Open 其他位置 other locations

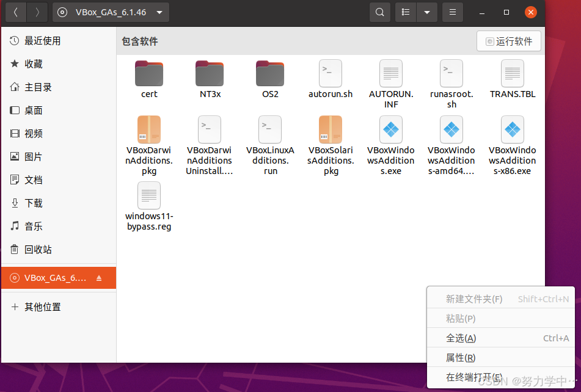tap(59, 307)
